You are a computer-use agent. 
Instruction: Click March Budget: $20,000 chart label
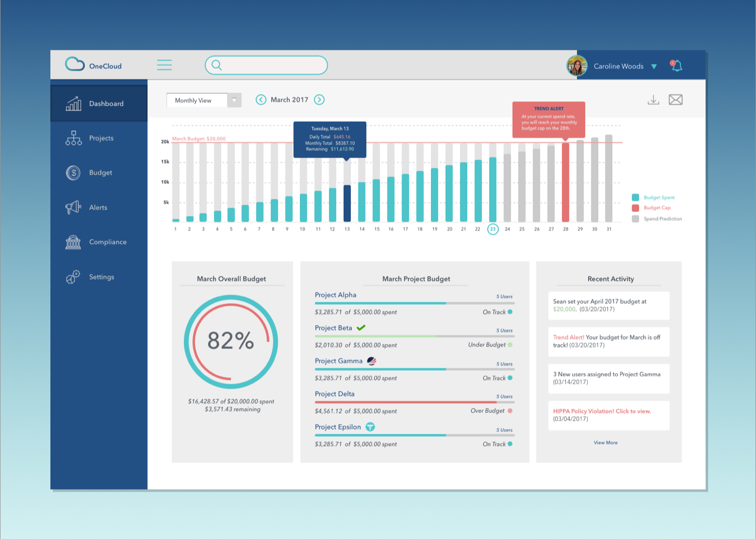click(x=199, y=139)
